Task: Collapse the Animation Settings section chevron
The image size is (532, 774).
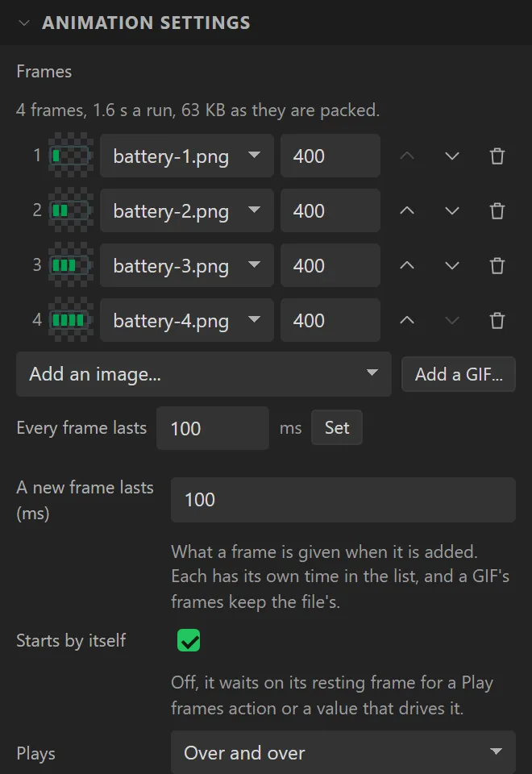Action: pyautogui.click(x=23, y=23)
